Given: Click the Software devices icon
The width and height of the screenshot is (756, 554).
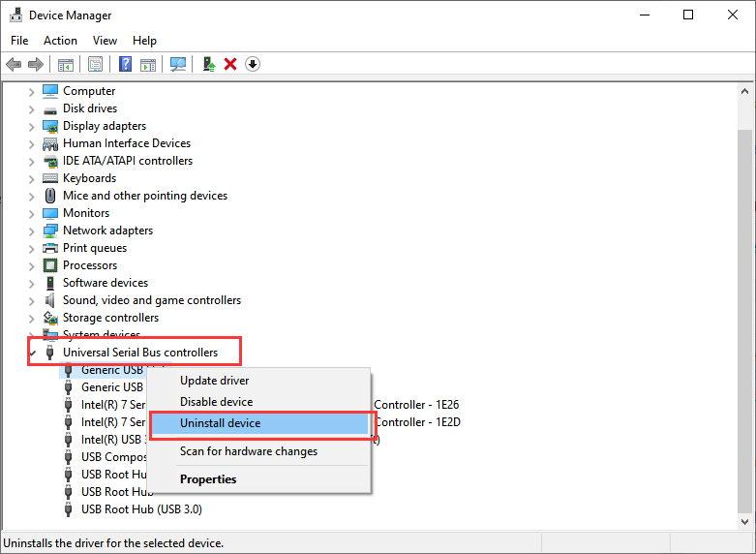Looking at the screenshot, I should point(50,283).
